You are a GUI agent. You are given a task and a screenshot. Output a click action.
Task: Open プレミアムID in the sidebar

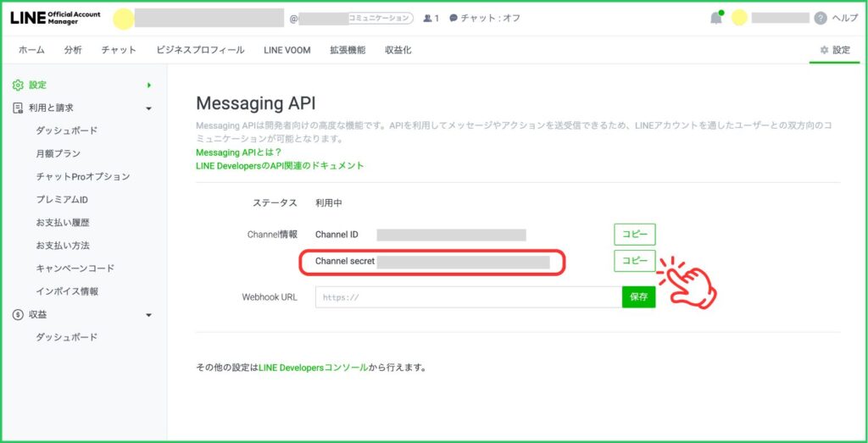[62, 200]
